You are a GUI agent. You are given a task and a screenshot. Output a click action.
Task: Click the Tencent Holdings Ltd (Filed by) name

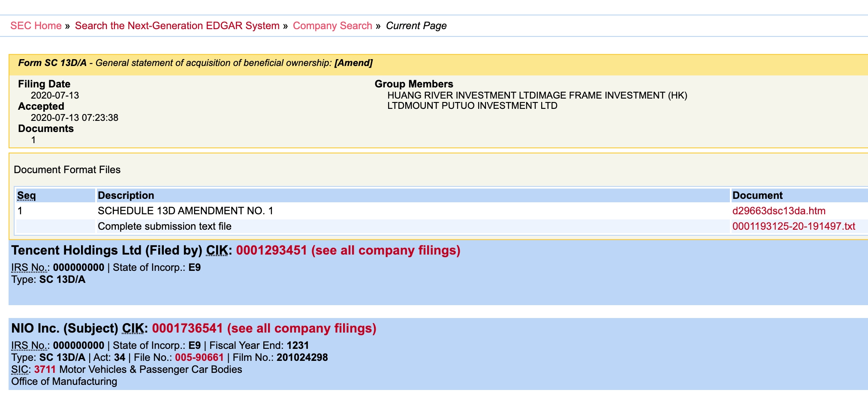107,250
